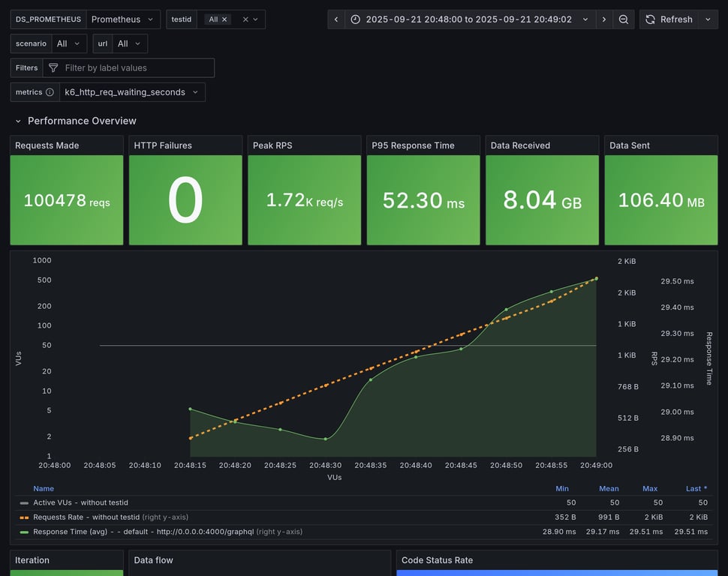728x576 pixels.
Task: Open refresh interval dropdown arrow
Action: point(708,19)
